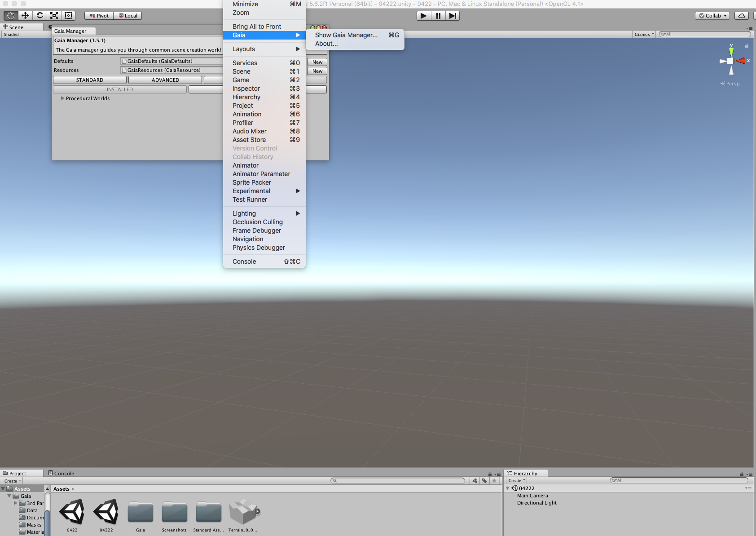Viewport: 756px width, 536px height.
Task: Open the Gizmos dropdown
Action: [x=644, y=34]
